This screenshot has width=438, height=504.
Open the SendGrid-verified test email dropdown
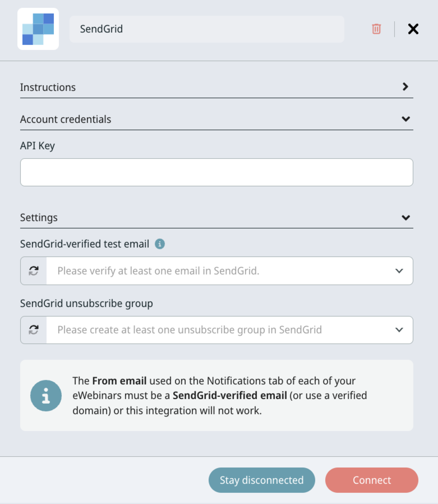pyautogui.click(x=224, y=271)
